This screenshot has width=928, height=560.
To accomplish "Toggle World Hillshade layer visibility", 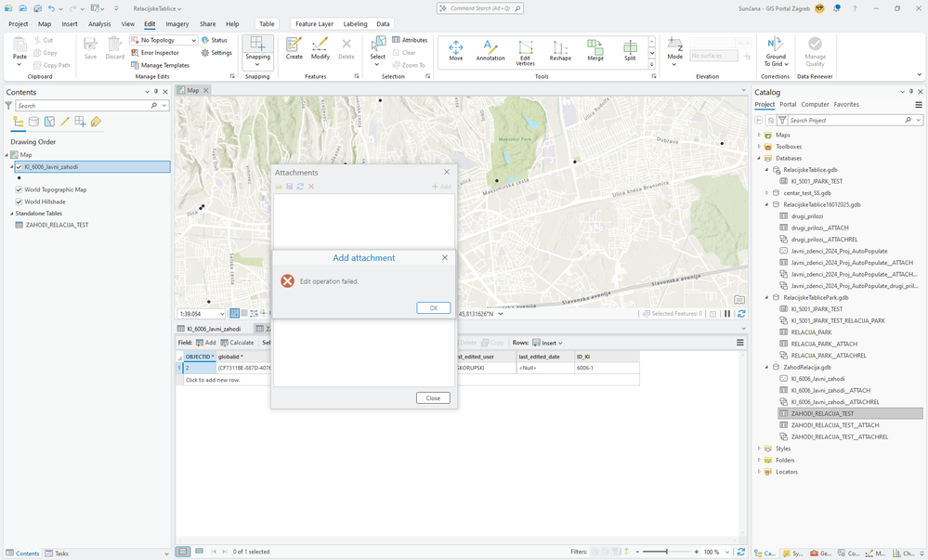I will tap(19, 202).
